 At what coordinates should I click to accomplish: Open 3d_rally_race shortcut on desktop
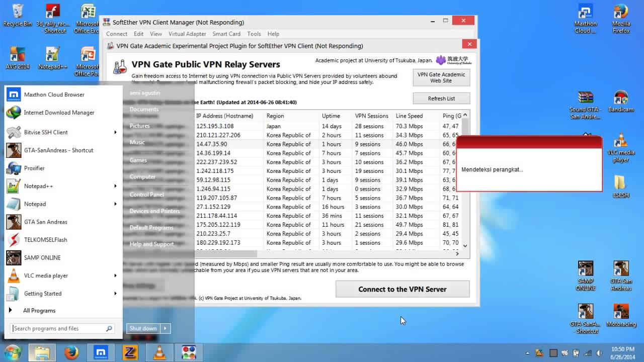point(53,19)
